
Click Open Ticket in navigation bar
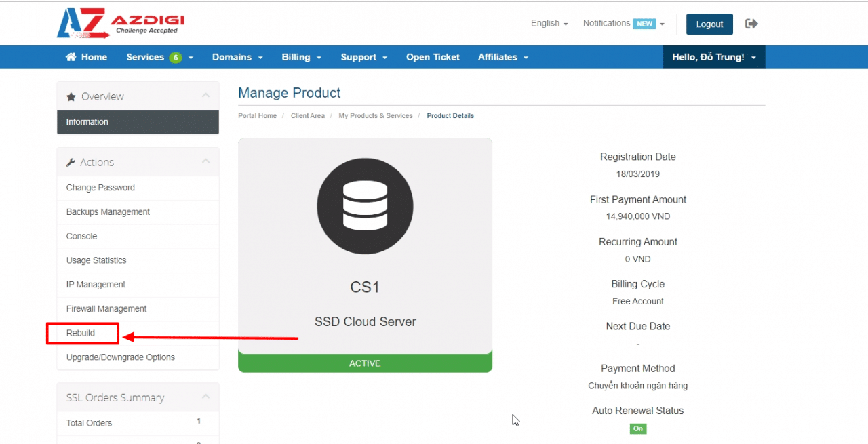pos(433,58)
